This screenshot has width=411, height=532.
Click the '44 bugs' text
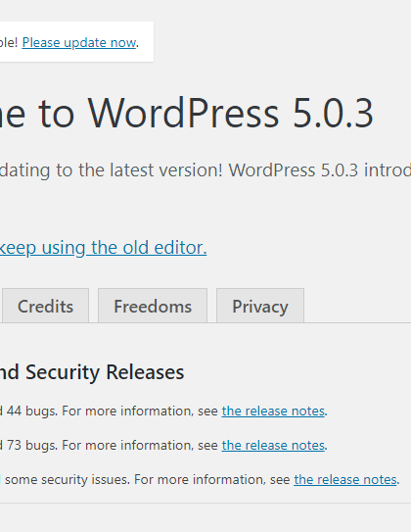point(32,411)
